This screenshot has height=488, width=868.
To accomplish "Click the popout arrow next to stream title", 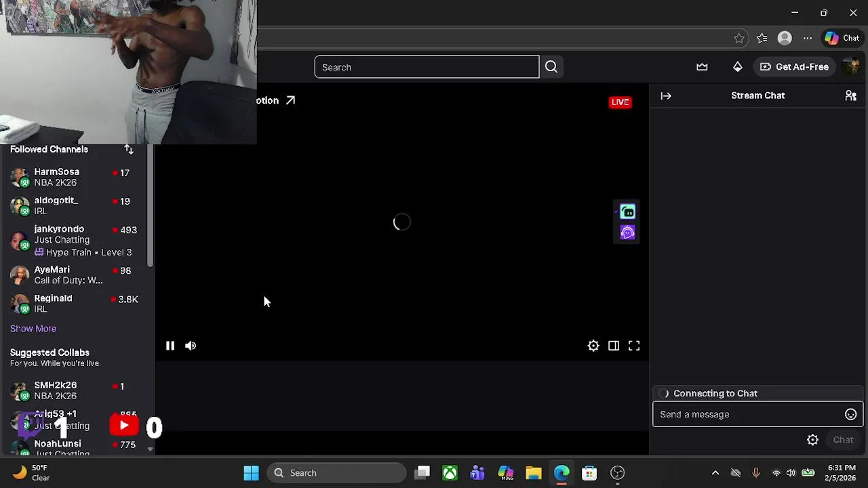I will tap(290, 100).
